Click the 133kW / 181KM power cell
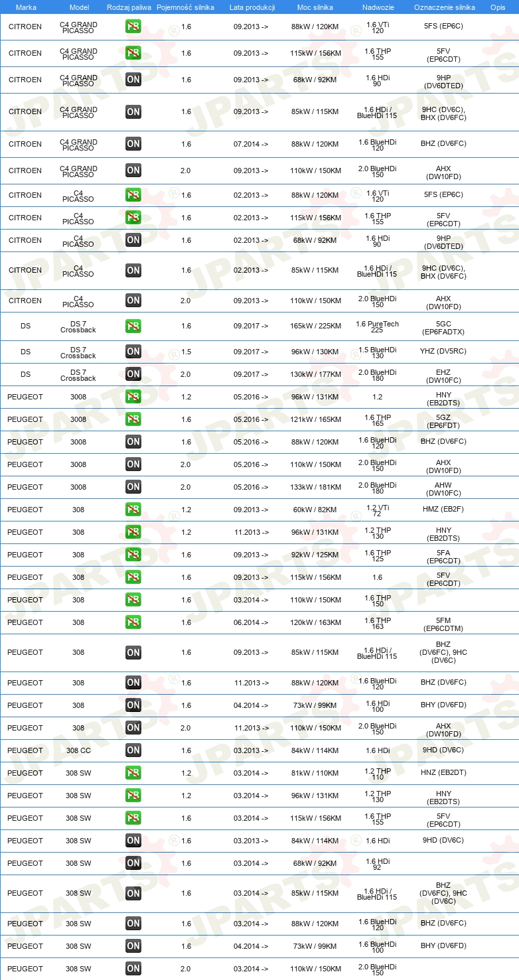Screen dimensions: 519x980 [316, 487]
